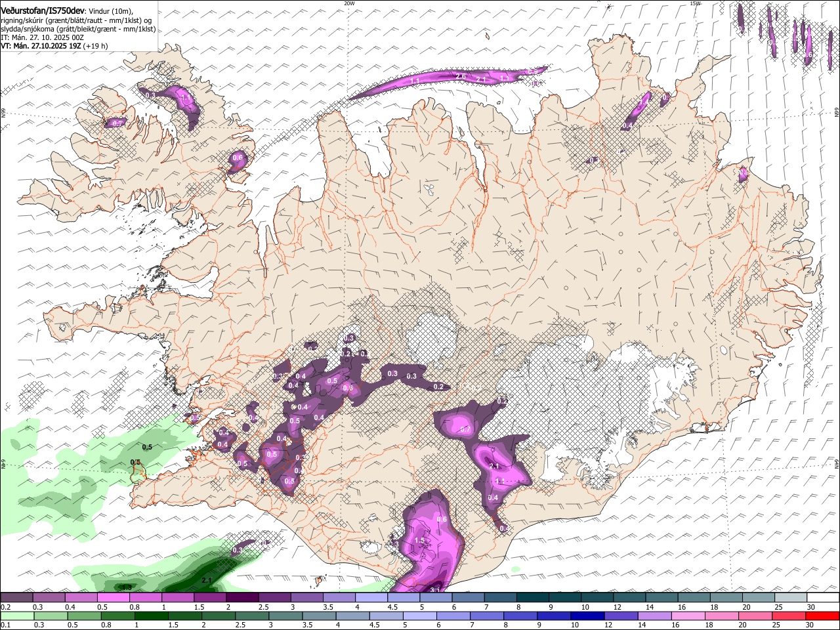Click the darkest purple 2–2.5 swatch in upper legend
The width and height of the screenshot is (840, 630).
point(242,598)
